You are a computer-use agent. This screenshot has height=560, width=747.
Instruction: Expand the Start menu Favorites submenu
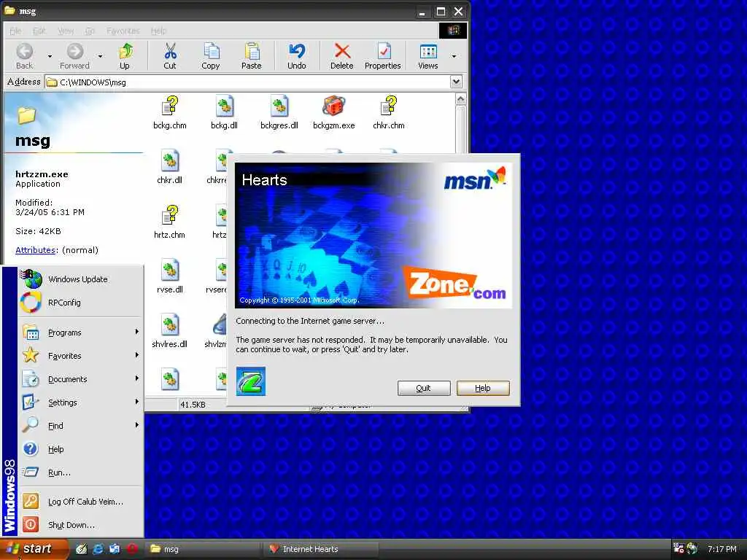point(80,356)
